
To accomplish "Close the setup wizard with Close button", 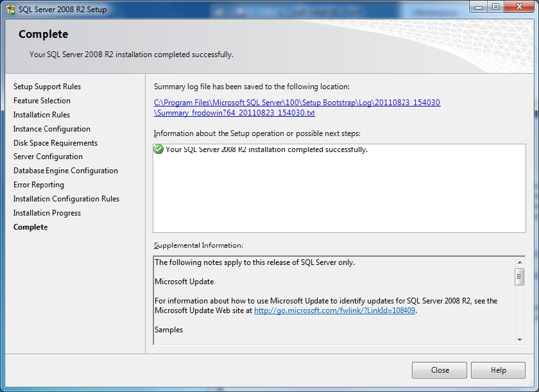I will click(x=440, y=370).
